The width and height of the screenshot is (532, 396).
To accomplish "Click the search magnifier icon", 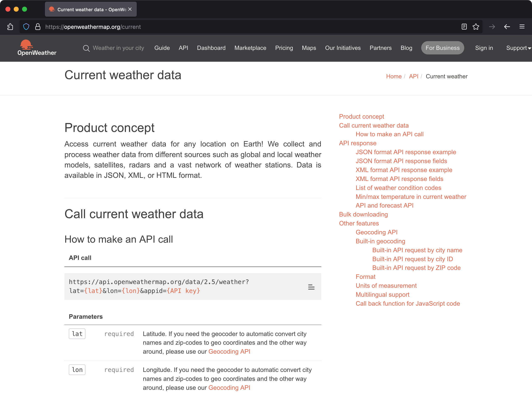I will click(86, 48).
